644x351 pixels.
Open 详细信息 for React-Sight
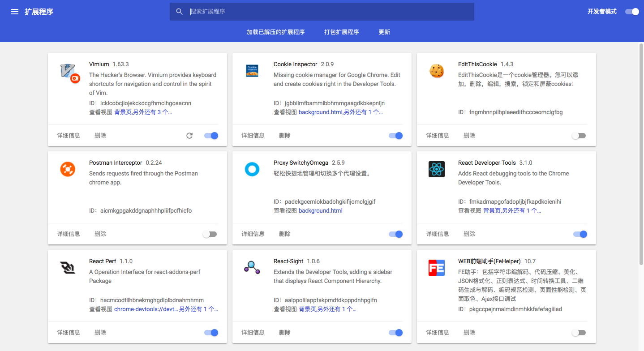pos(253,333)
